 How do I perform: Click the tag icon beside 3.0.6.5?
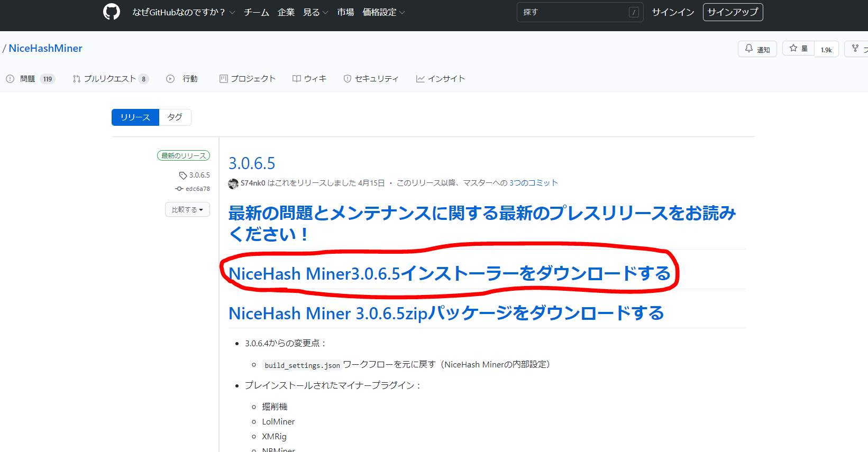(x=183, y=176)
